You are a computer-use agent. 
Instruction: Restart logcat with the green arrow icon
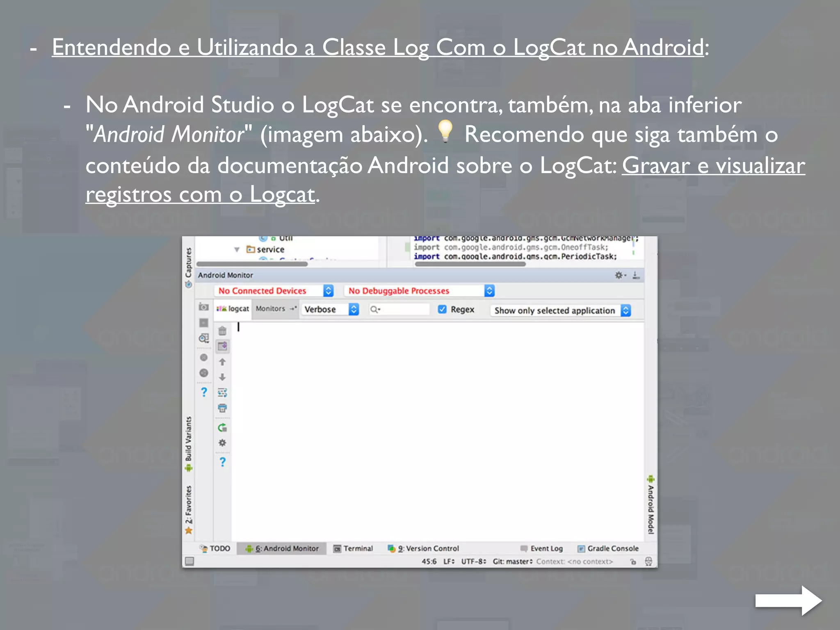tap(222, 428)
